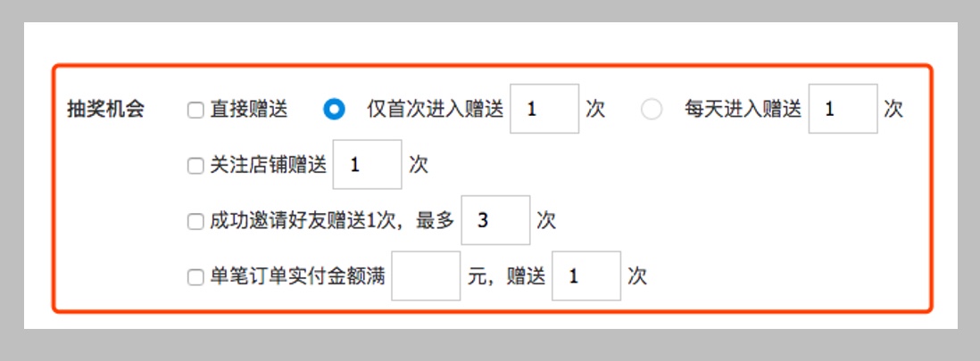Click the 成功邀请好友赠送1次，最多 label text
Viewport: 980px width, 361px height.
pos(332,221)
